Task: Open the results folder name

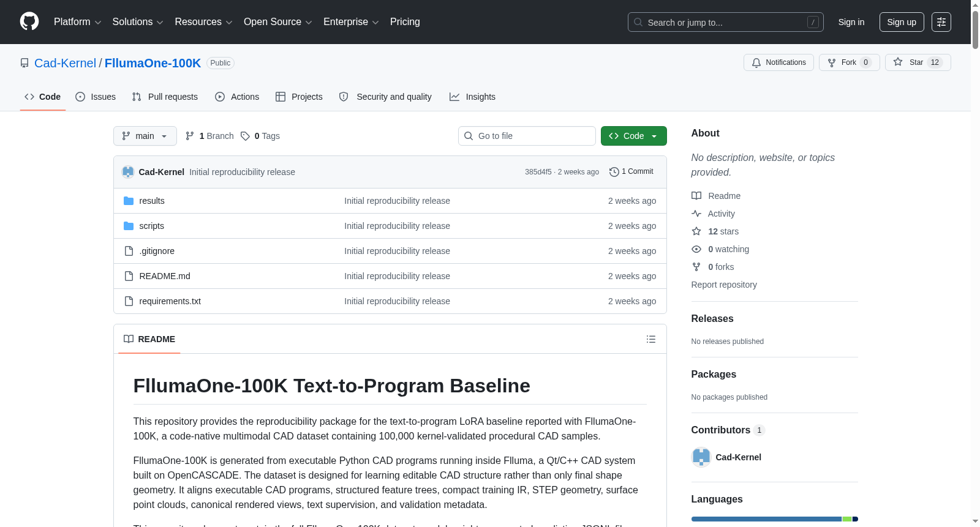Action: click(152, 201)
